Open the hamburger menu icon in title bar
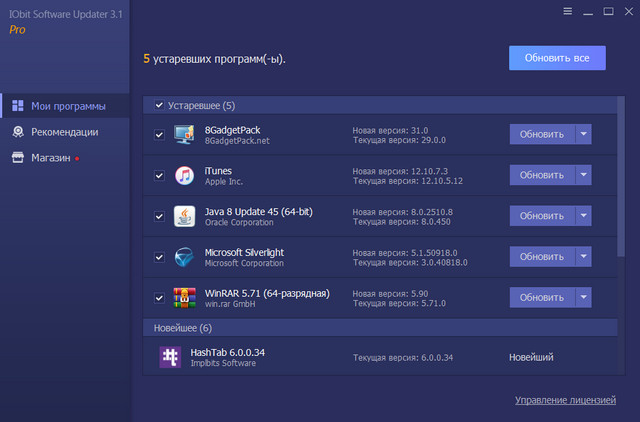The image size is (640, 422). [568, 12]
